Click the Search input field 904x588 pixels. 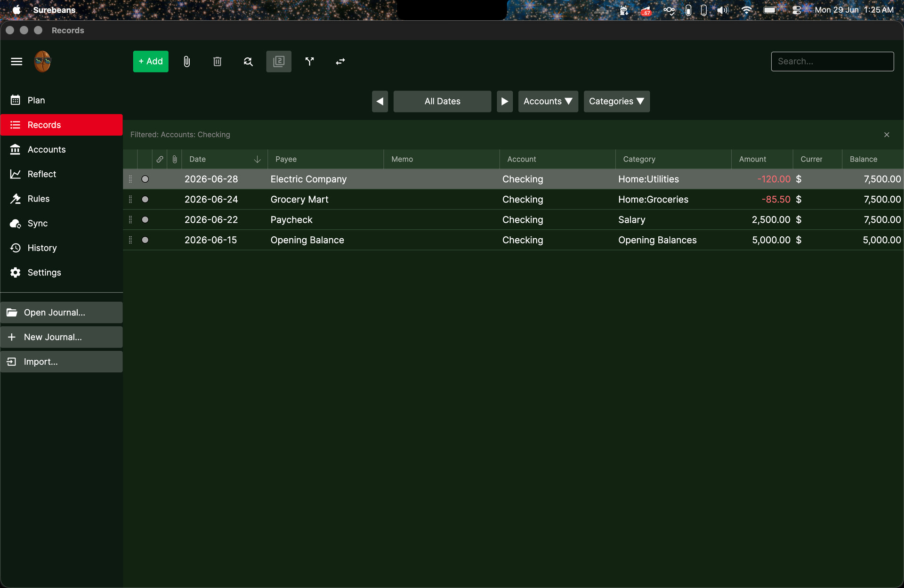[832, 62]
